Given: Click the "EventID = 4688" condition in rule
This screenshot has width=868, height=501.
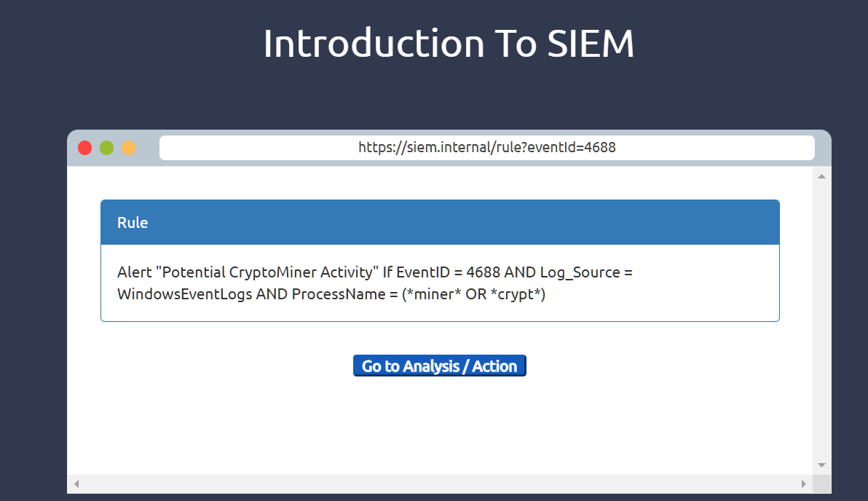Looking at the screenshot, I should 448,273.
